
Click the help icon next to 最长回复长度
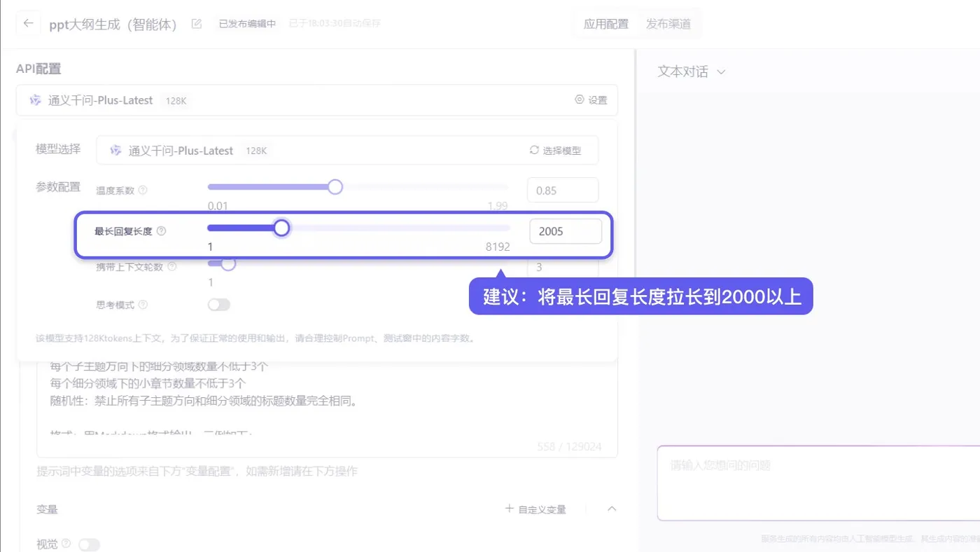tap(161, 231)
